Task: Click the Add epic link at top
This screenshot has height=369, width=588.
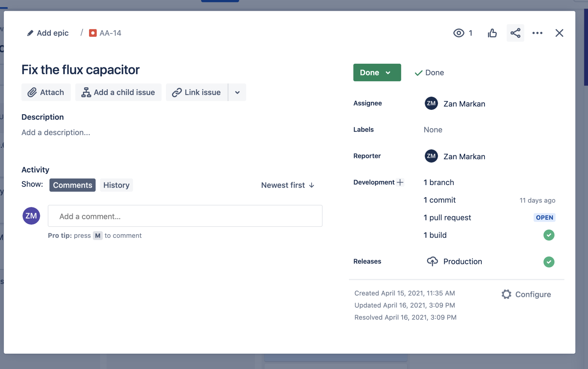Action: click(x=48, y=33)
